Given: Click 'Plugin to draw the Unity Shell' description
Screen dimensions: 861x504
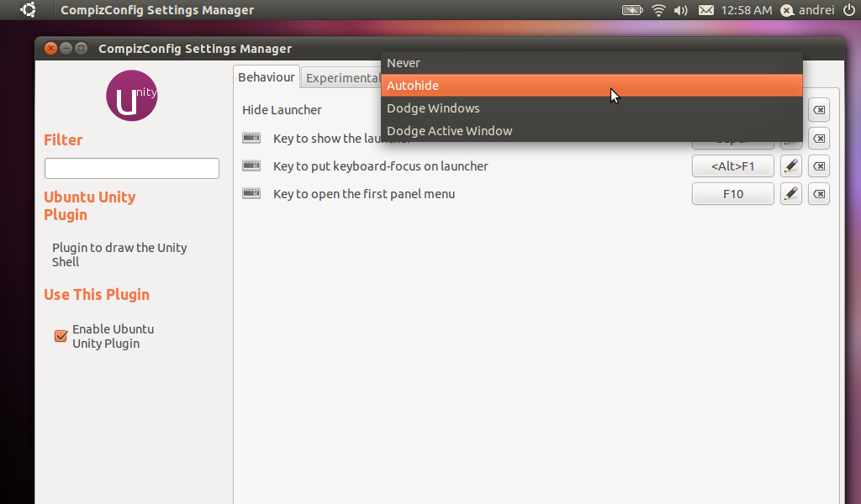Looking at the screenshot, I should (119, 255).
